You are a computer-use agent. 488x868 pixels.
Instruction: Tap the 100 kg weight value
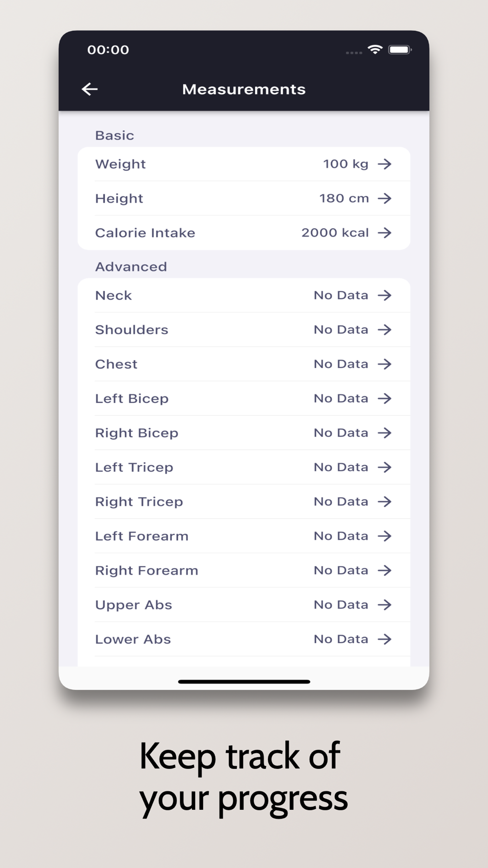click(346, 164)
